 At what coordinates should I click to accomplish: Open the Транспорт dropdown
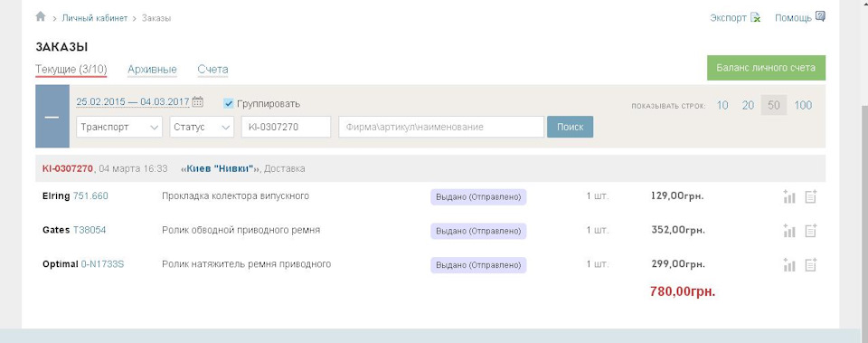[x=119, y=127]
